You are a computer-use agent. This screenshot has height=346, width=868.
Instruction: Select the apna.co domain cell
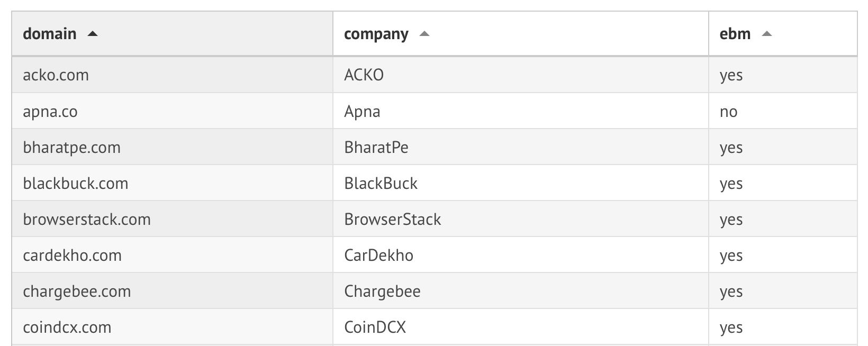pyautogui.click(x=50, y=112)
